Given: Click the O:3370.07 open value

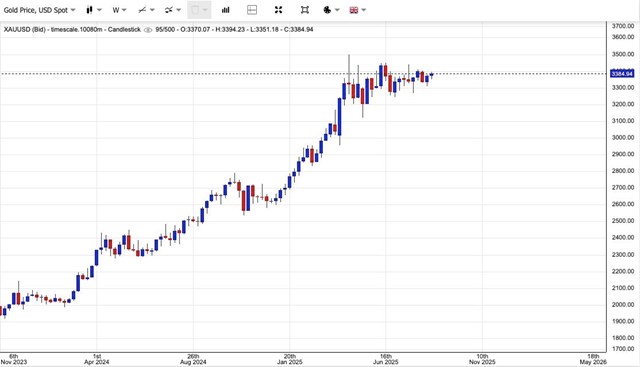Looking at the screenshot, I should 195,29.
